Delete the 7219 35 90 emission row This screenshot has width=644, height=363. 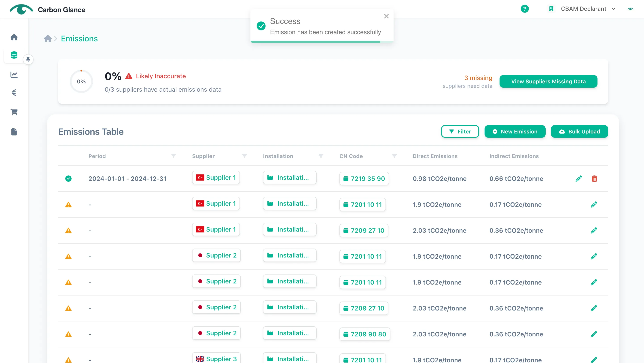pyautogui.click(x=594, y=179)
